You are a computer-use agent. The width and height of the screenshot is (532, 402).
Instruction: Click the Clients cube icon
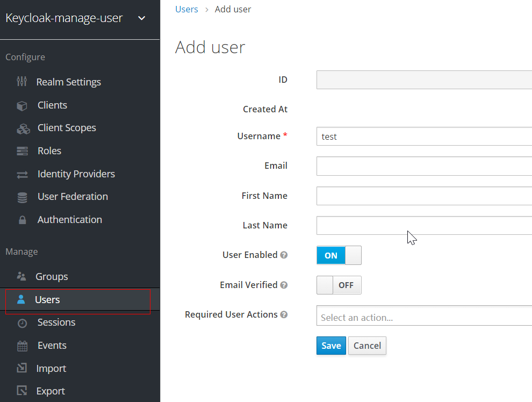(22, 106)
